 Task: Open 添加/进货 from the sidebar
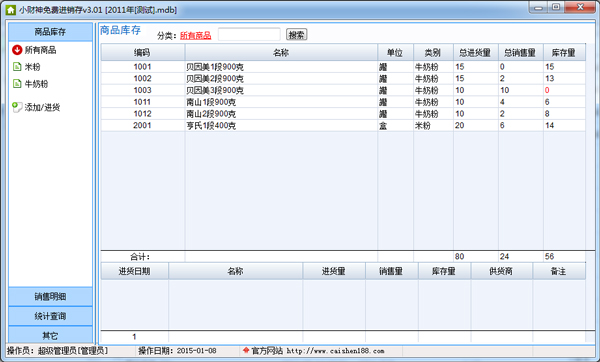coord(42,107)
